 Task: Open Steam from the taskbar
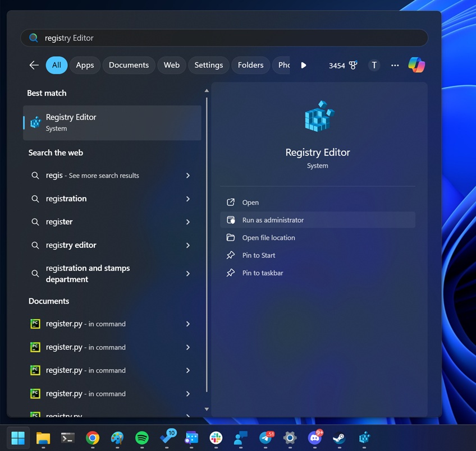339,438
